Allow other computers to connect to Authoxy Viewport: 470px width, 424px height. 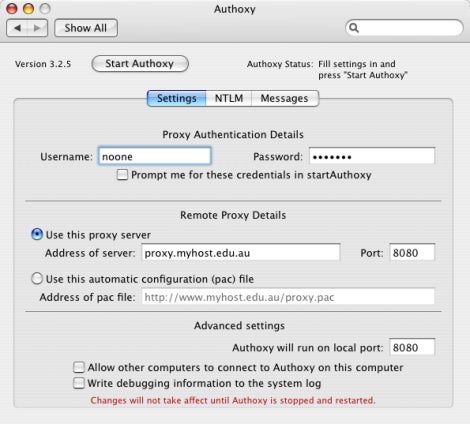pyautogui.click(x=79, y=367)
